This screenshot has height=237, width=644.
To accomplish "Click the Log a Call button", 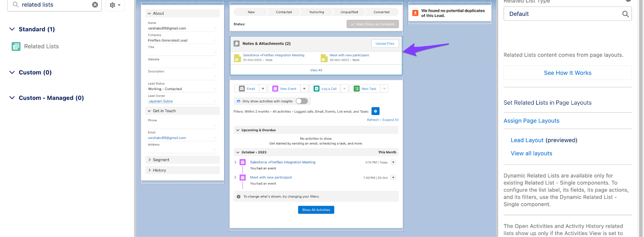I will pyautogui.click(x=325, y=89).
